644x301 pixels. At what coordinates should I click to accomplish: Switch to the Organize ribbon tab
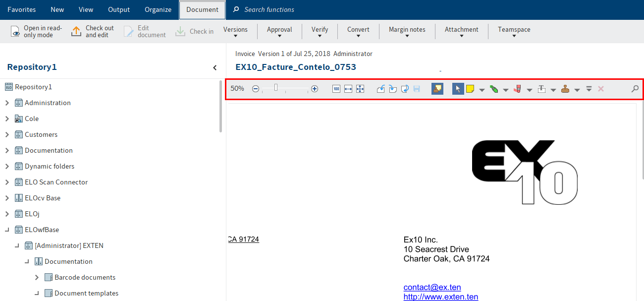coord(158,9)
